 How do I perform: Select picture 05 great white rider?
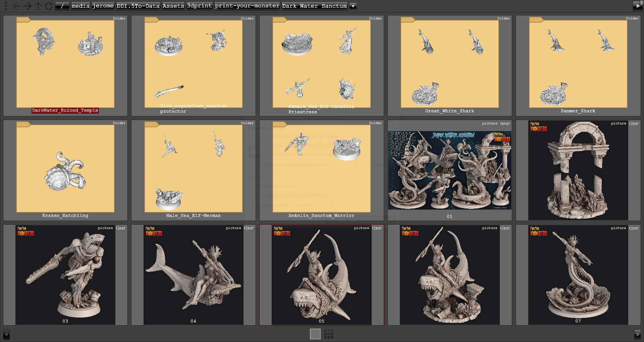point(322,275)
